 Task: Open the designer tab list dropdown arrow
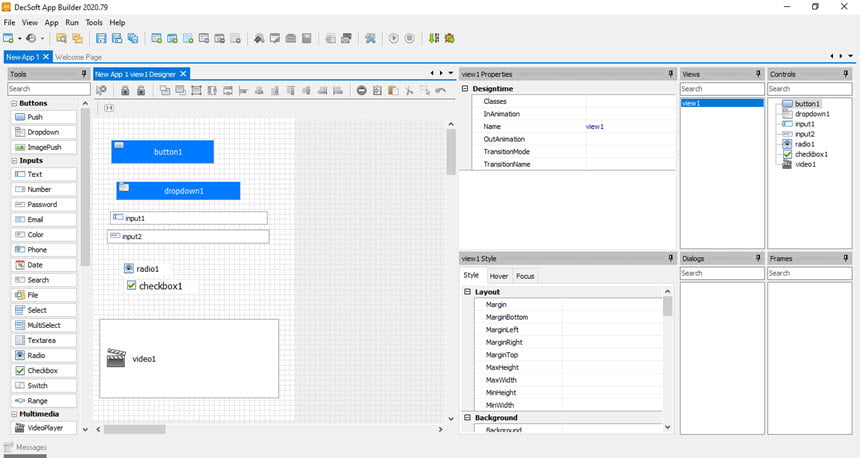[x=451, y=73]
